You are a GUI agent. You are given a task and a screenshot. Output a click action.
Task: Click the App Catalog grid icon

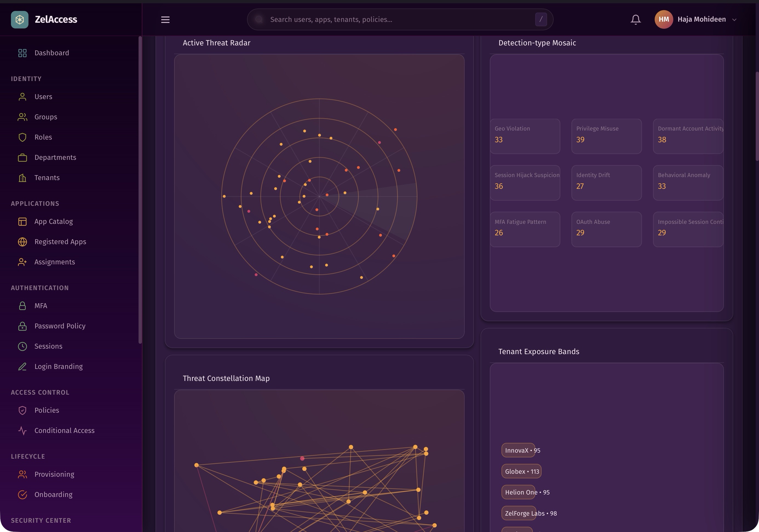click(x=22, y=221)
